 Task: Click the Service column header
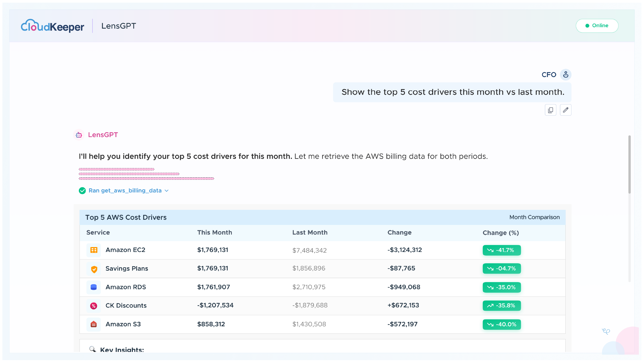98,233
